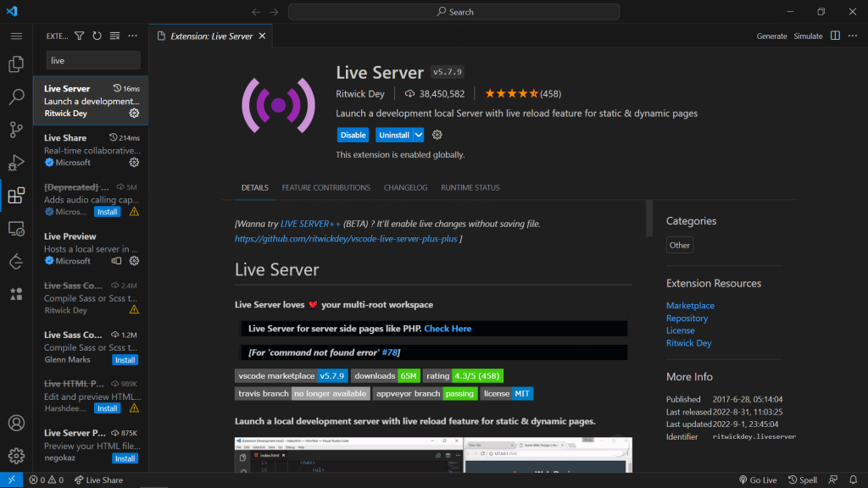This screenshot has height=488, width=868.
Task: Open notifications bell in status bar
Action: pos(853,480)
